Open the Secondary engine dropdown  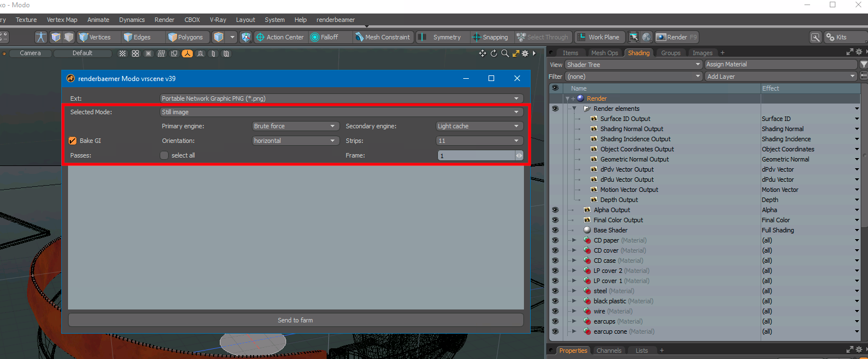tap(480, 126)
